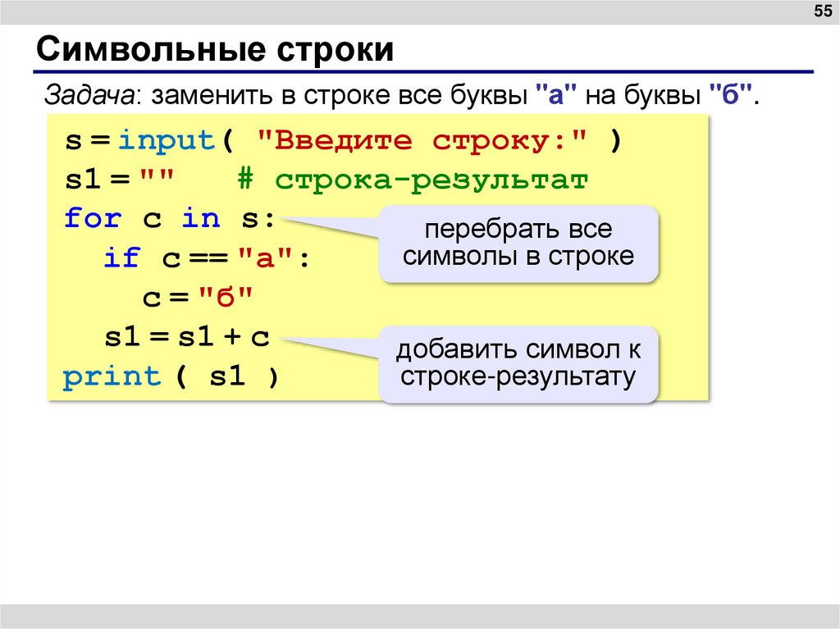Click the code line "for c in s:"
The image size is (840, 629).
point(169,219)
